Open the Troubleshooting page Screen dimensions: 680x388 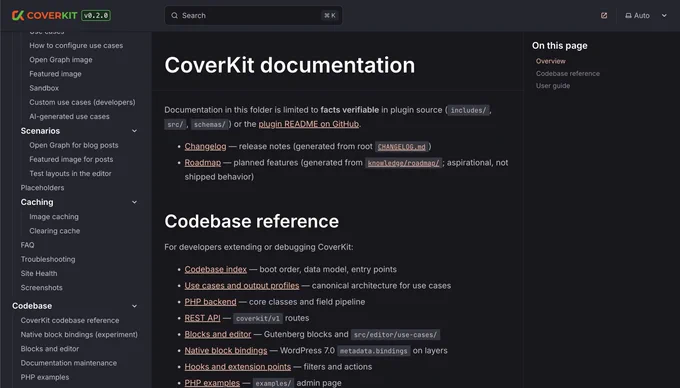click(48, 259)
